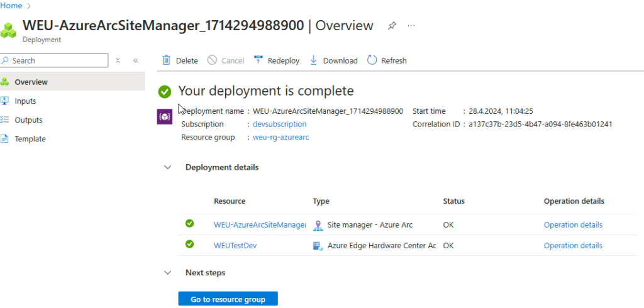Collapse the Next steps section

(x=167, y=272)
